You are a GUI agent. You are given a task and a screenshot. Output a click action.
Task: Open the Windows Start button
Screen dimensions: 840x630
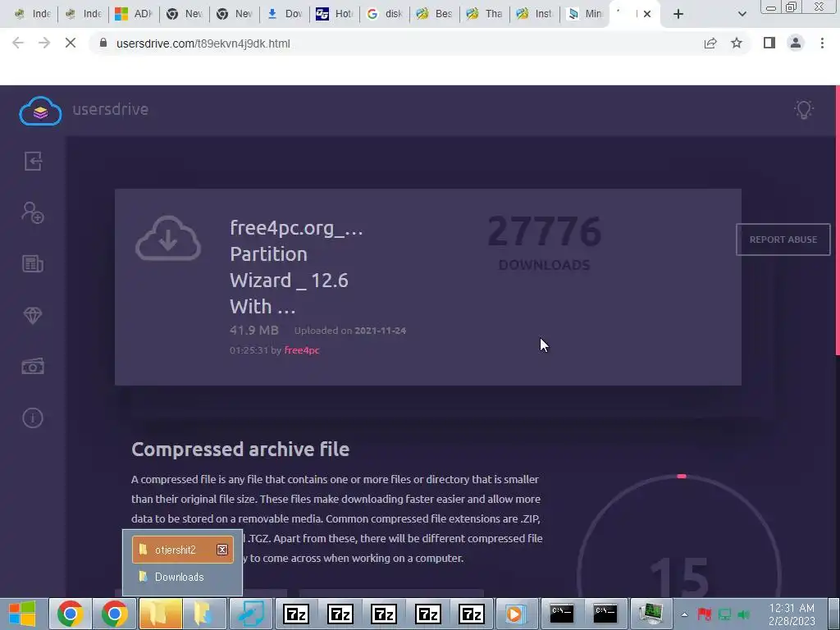(x=22, y=614)
